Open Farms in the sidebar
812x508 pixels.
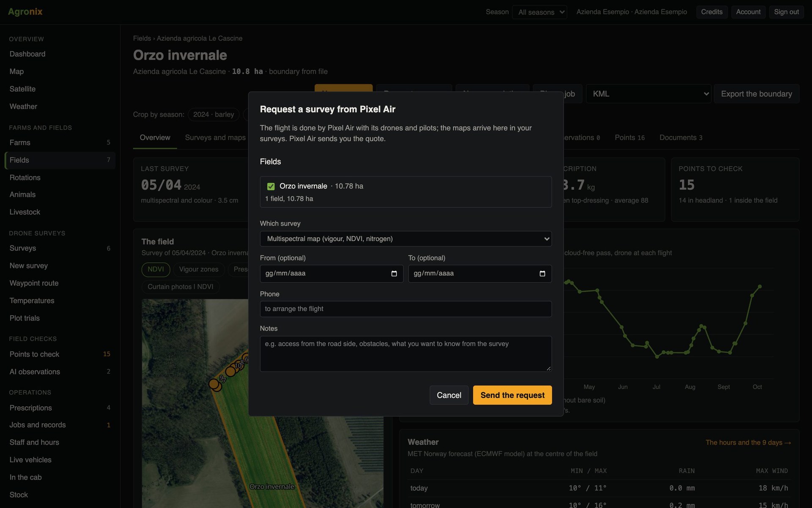(60, 143)
